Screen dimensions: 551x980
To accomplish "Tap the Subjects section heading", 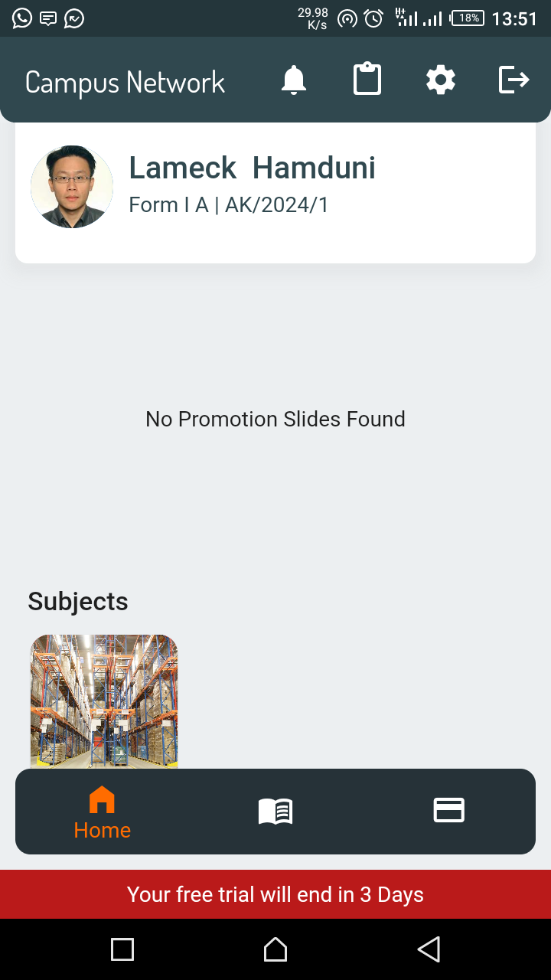I will point(78,602).
